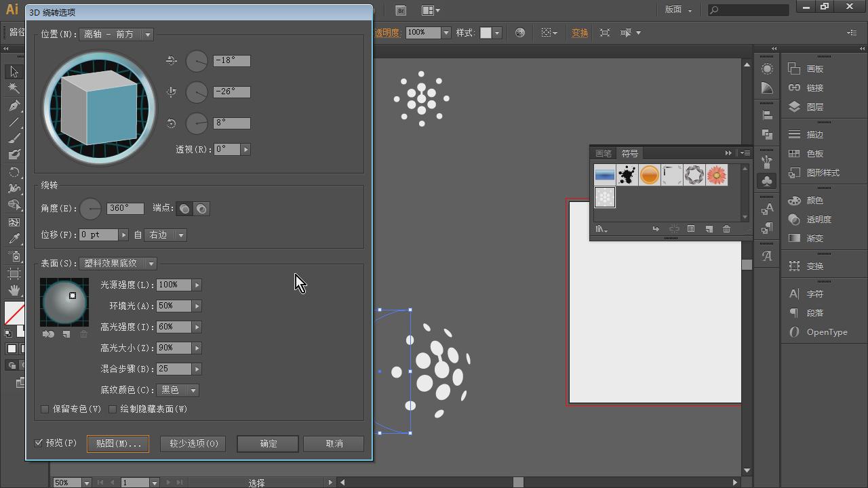868x488 pixels.
Task: Open the 画板 panel
Action: click(x=807, y=68)
